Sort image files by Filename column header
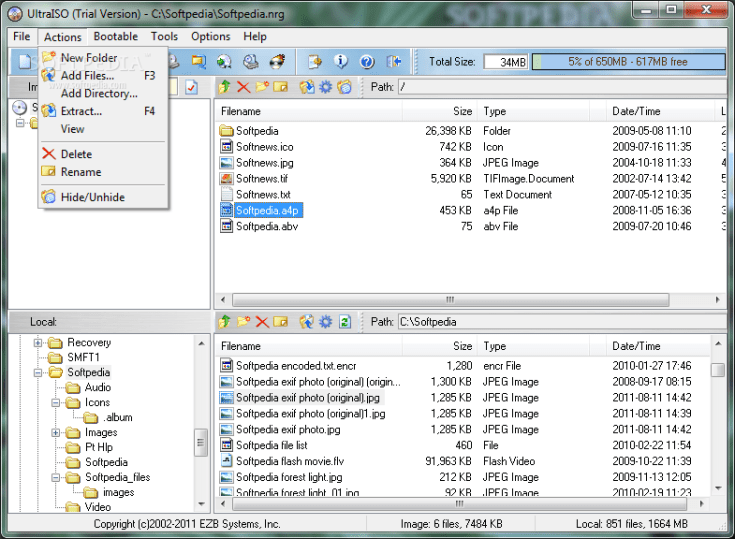The image size is (735, 539). [x=309, y=111]
